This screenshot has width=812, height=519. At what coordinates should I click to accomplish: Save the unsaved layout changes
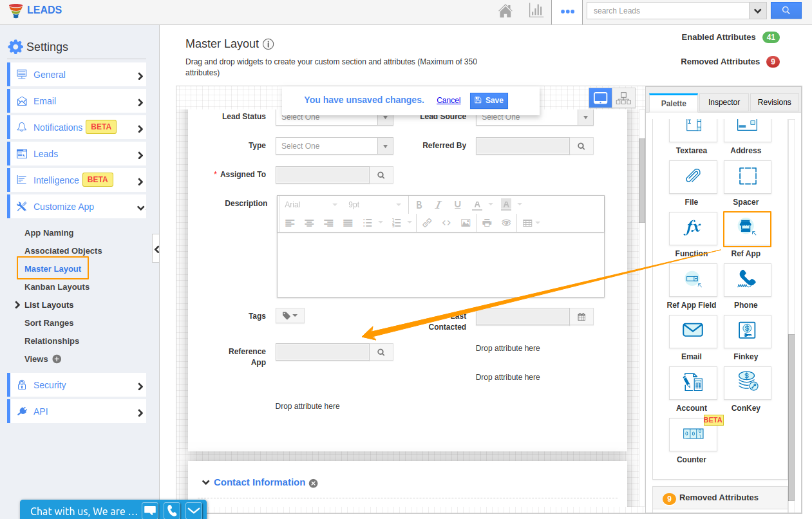click(x=489, y=100)
